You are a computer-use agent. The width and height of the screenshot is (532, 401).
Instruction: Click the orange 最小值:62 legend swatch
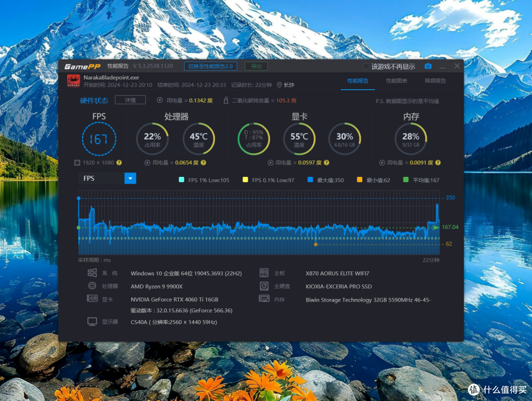tap(360, 180)
